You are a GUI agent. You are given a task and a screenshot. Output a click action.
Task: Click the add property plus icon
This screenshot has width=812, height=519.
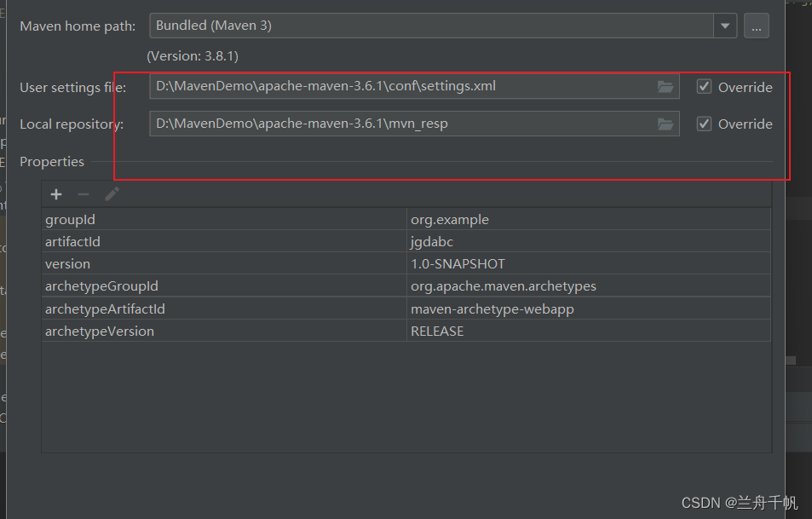coord(56,194)
